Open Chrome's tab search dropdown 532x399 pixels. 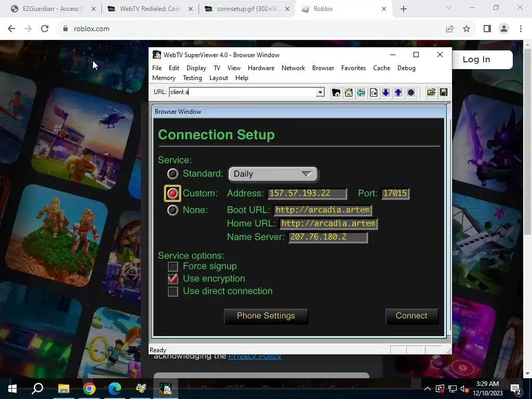pyautogui.click(x=448, y=7)
